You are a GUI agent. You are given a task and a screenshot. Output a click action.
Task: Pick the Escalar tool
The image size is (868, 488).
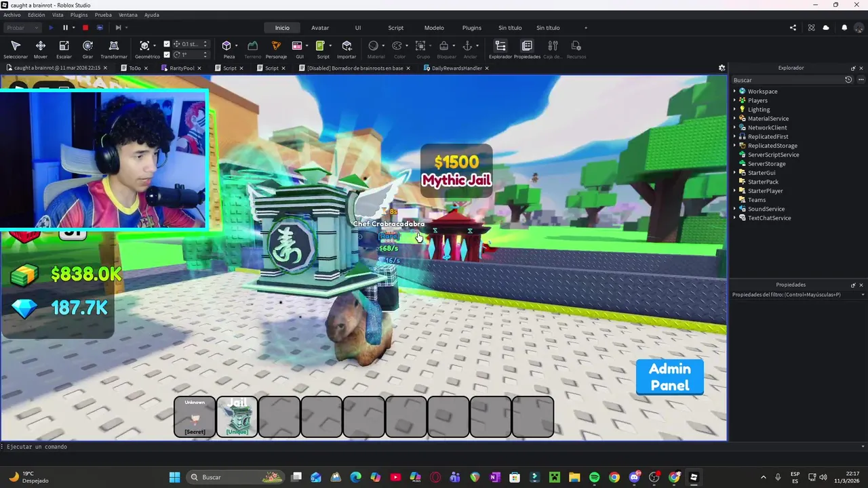point(64,49)
